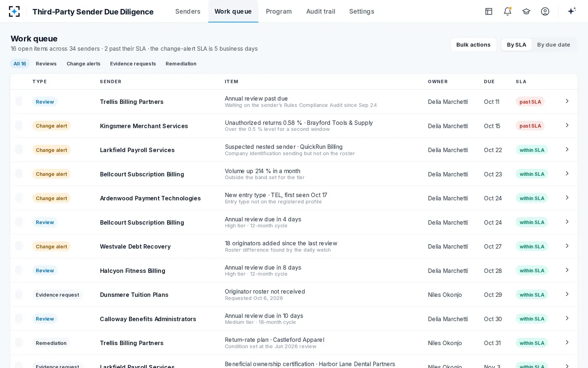This screenshot has height=368, width=588.
Task: Expand the Annual review past due row chevron
Action: pyautogui.click(x=567, y=101)
